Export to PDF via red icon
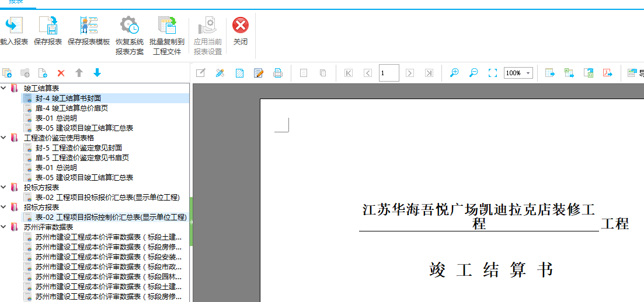Viewport: 644px width, 302px height. point(608,73)
